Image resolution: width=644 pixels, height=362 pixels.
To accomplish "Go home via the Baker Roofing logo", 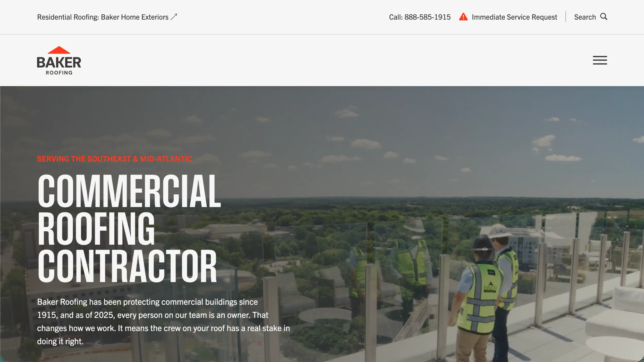I will click(x=59, y=61).
